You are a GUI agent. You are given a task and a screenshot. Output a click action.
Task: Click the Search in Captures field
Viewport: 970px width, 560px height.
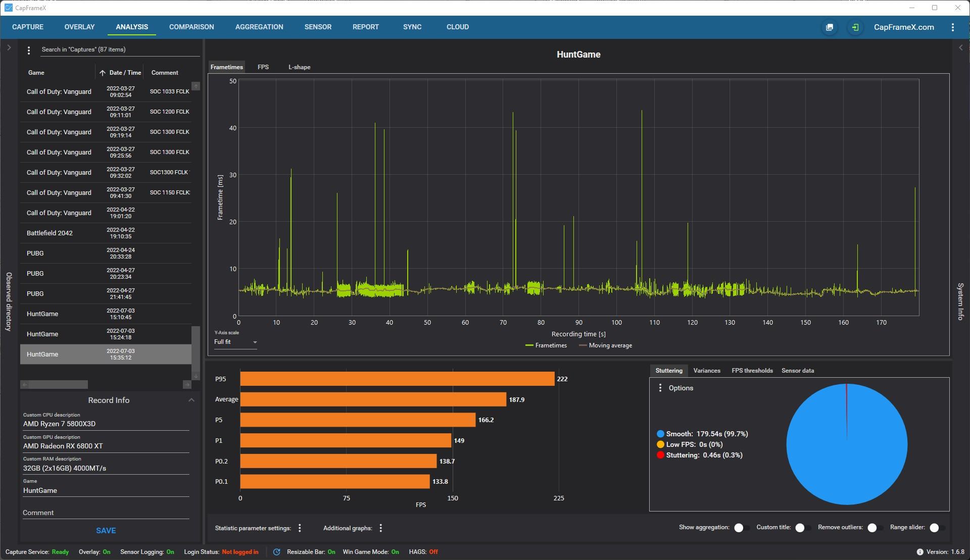click(x=120, y=49)
